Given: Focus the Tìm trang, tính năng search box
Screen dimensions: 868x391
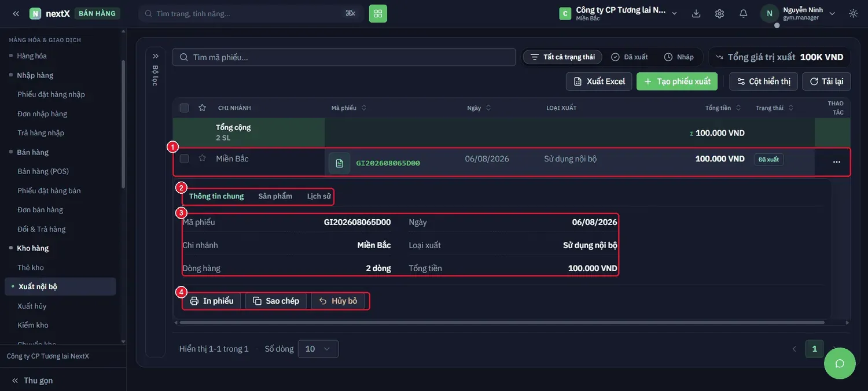Looking at the screenshot, I should coord(251,13).
